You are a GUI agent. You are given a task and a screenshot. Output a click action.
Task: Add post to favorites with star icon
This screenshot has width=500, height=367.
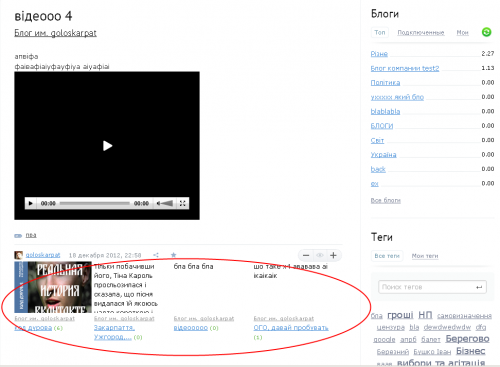pos(173,255)
